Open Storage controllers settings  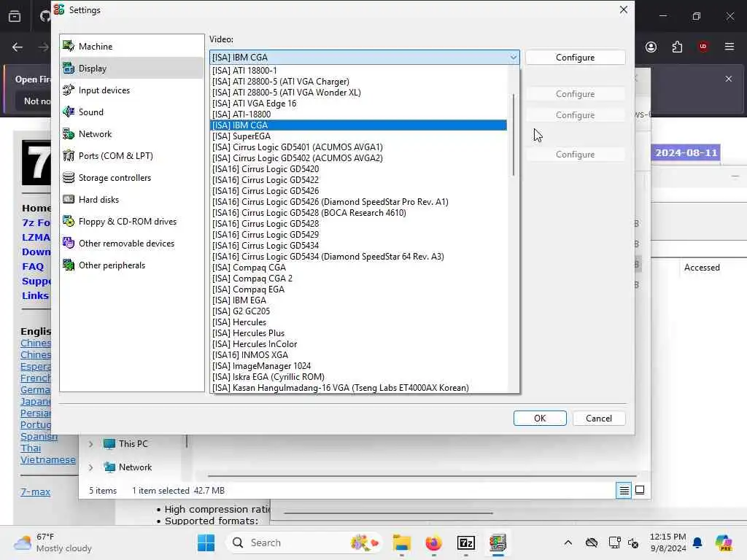(x=132, y=178)
